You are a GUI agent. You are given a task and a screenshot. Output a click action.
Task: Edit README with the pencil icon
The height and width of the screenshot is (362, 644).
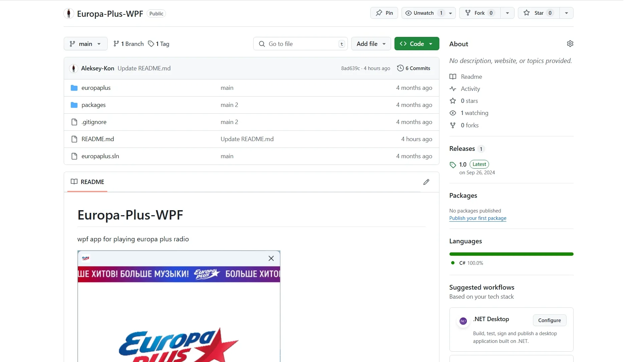(426, 182)
